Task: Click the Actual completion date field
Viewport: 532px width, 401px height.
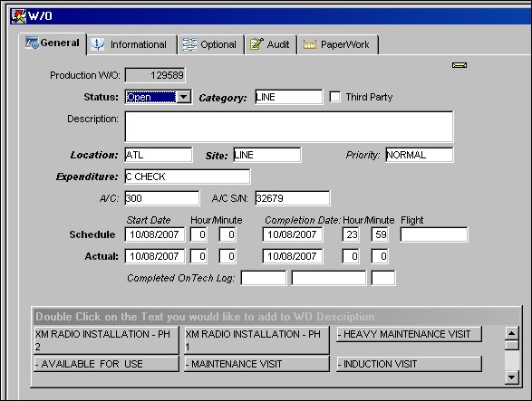Action: [x=293, y=256]
